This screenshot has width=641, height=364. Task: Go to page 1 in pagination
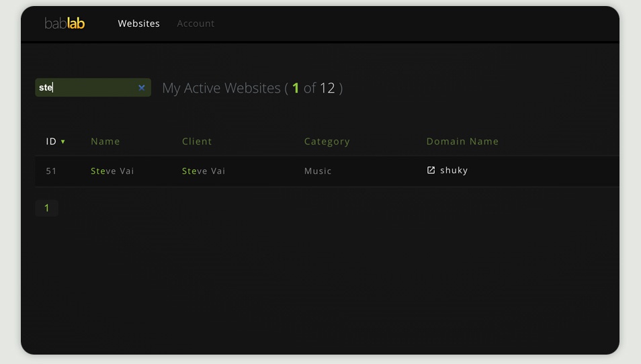point(46,208)
